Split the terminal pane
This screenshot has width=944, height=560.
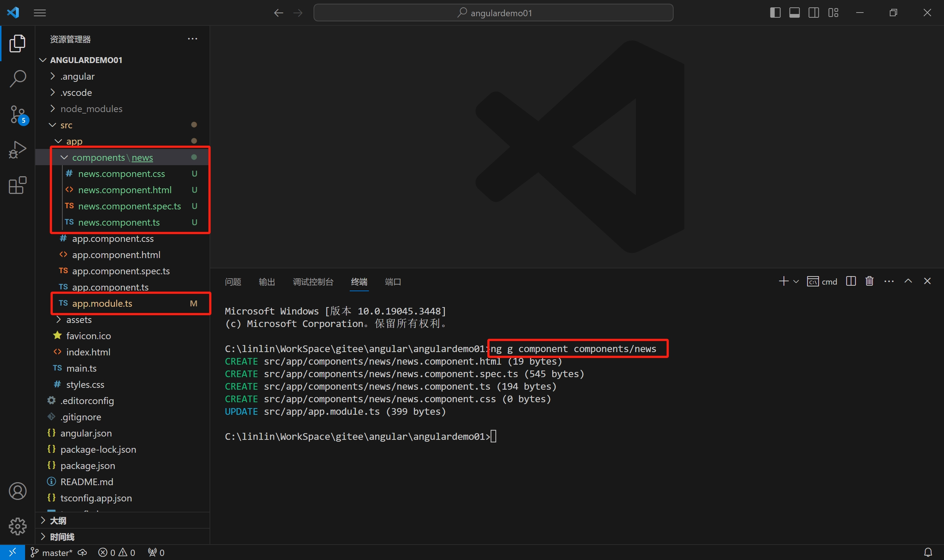[851, 281]
